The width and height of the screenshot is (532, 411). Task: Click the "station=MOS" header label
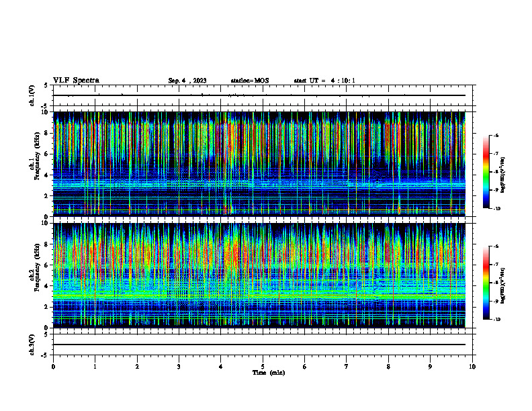(250, 81)
